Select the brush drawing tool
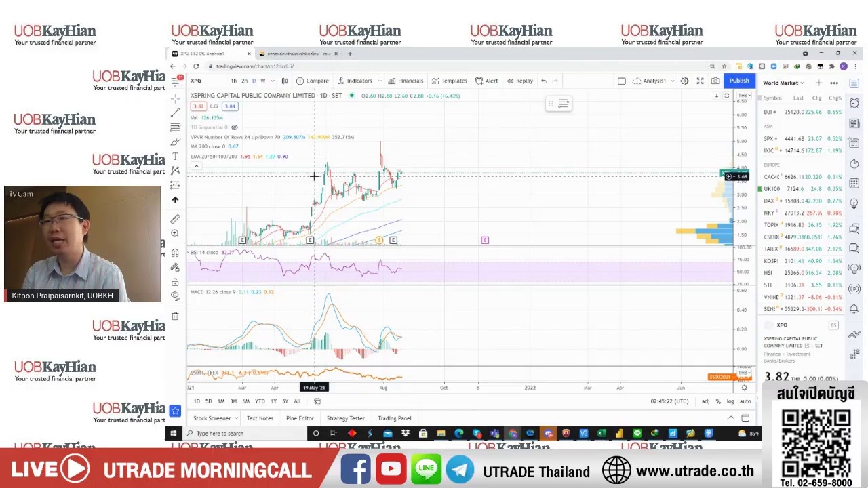 click(175, 142)
